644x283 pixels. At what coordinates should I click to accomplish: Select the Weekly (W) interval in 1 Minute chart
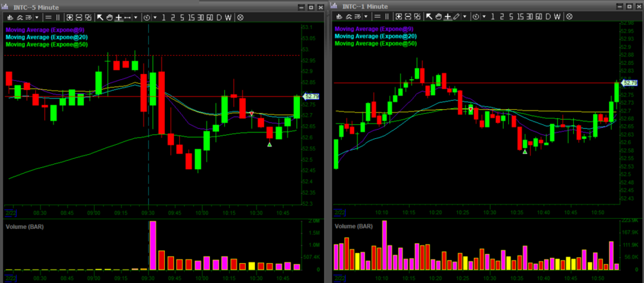click(556, 17)
